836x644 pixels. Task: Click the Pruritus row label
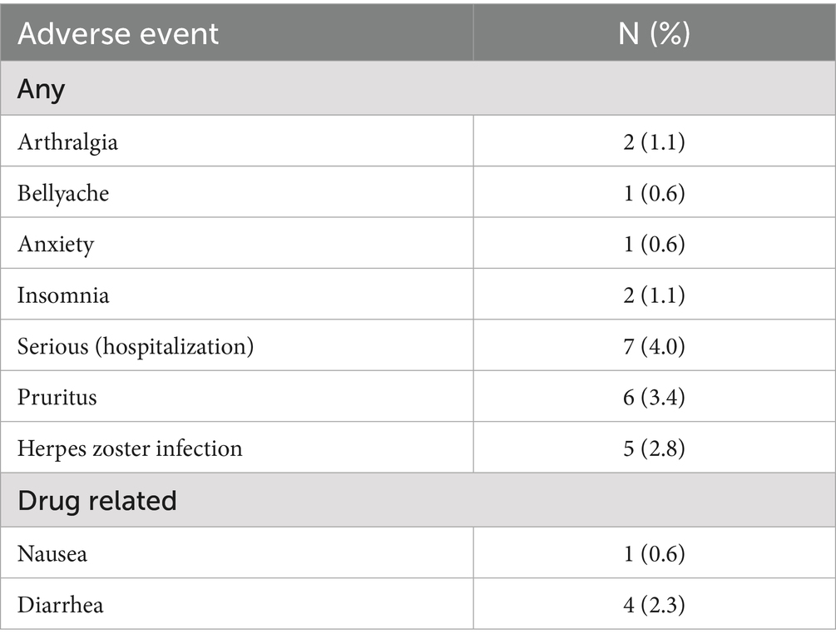57,397
